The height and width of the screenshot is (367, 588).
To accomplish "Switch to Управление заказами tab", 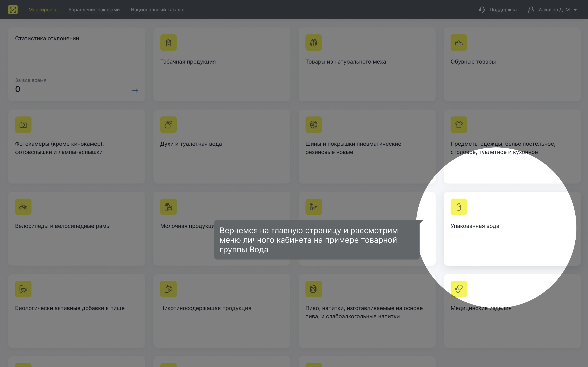I will (94, 10).
